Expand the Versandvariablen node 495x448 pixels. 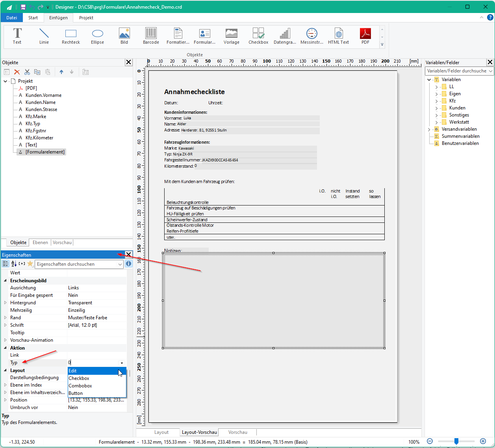(x=429, y=129)
